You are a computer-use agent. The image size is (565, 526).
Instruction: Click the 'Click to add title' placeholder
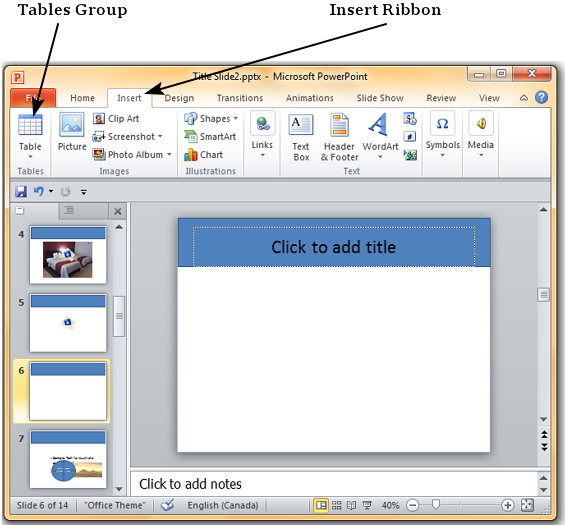[334, 247]
